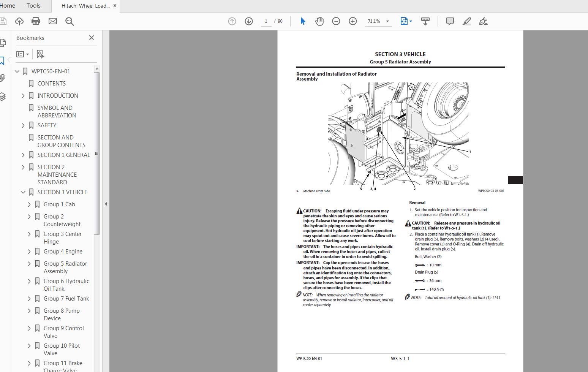Select the Group 4 Engine bookmark
Image resolution: width=588 pixels, height=372 pixels.
(63, 251)
